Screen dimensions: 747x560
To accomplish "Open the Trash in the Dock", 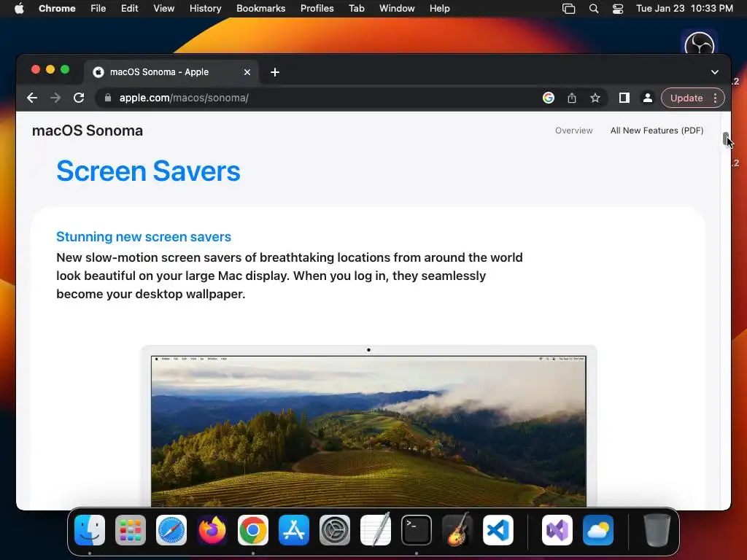I will (x=657, y=530).
